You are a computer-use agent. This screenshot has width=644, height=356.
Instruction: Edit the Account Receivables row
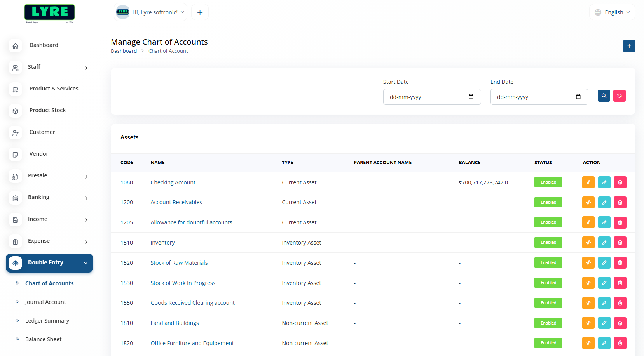(x=604, y=203)
